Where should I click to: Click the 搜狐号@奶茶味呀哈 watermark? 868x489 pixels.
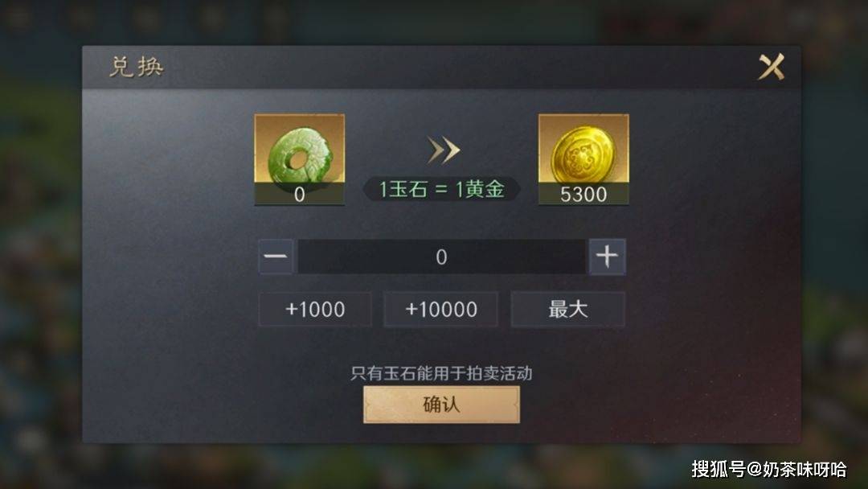point(769,470)
